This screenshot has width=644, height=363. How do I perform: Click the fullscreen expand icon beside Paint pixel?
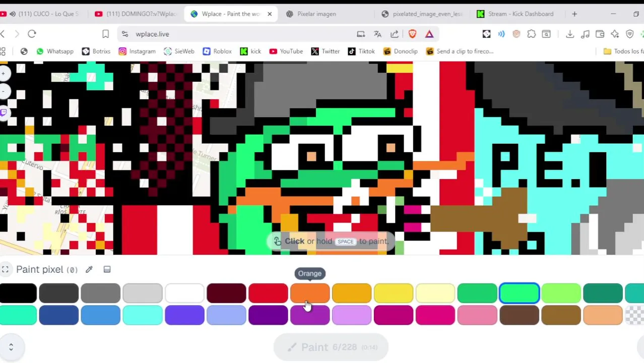5,270
